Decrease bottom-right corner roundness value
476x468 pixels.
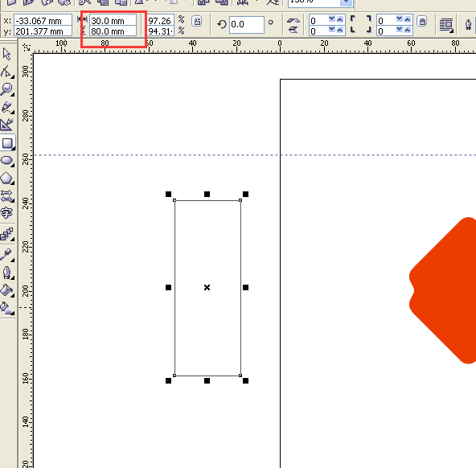pyautogui.click(x=400, y=30)
